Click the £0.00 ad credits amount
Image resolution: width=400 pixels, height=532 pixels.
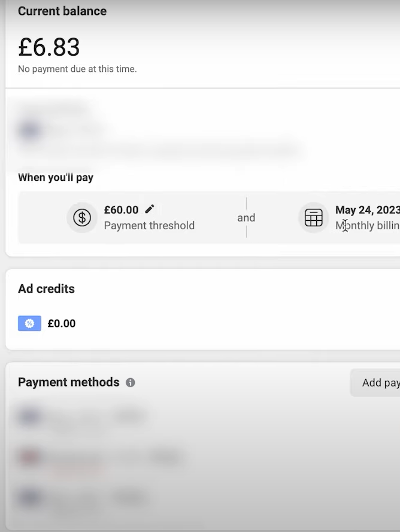[62, 324]
